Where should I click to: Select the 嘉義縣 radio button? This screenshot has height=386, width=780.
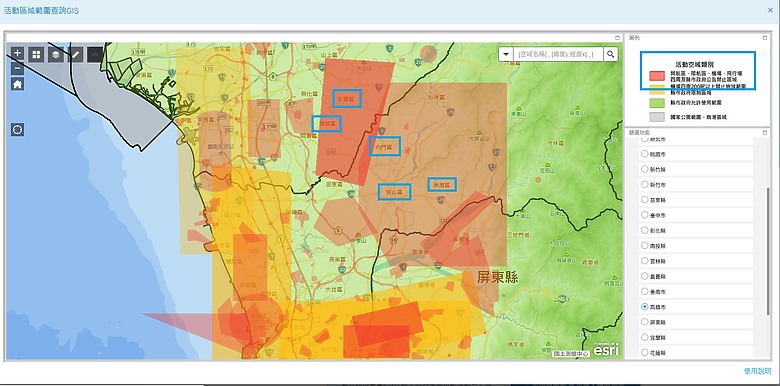[x=644, y=276]
